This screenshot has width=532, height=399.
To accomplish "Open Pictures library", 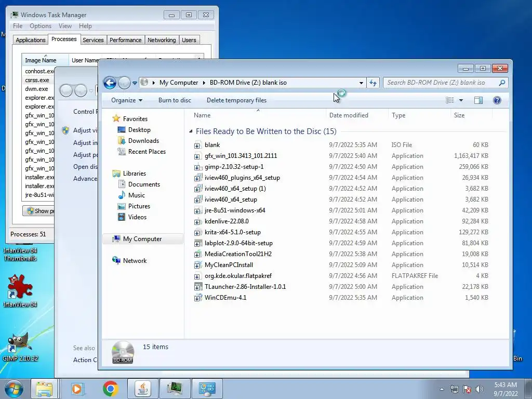I will (139, 206).
